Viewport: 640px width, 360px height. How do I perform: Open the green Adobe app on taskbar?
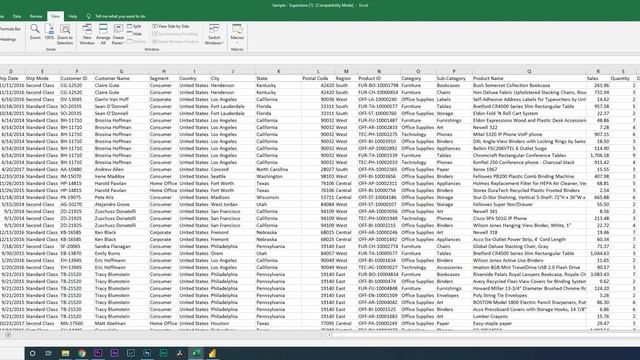coord(163,353)
